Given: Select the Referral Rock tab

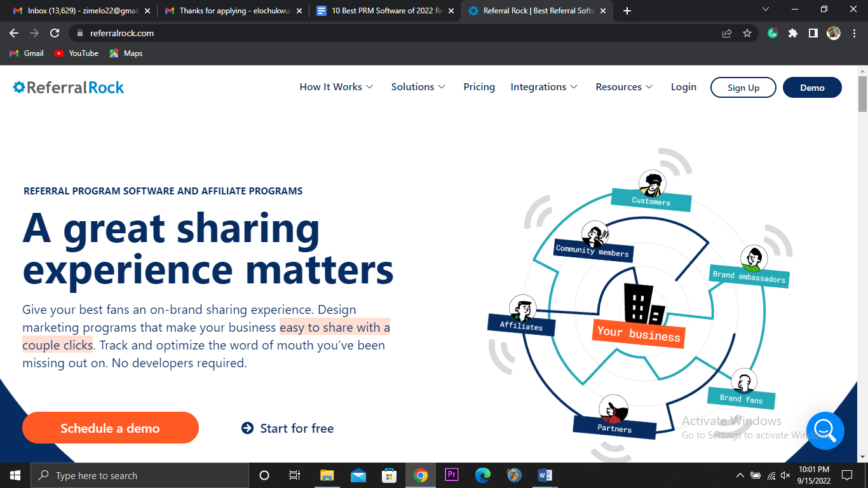Looking at the screenshot, I should click(x=537, y=11).
